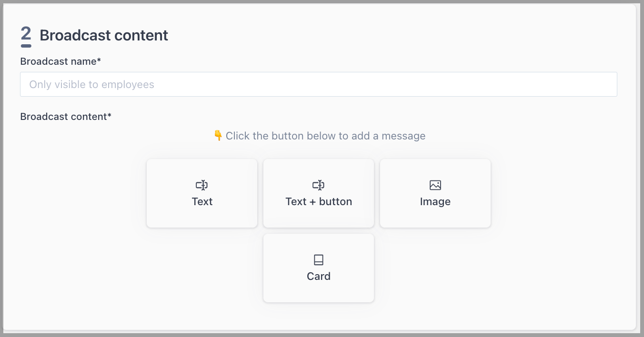This screenshot has width=644, height=337.
Task: Click the 'Broadcast content' section heading
Action: click(104, 35)
